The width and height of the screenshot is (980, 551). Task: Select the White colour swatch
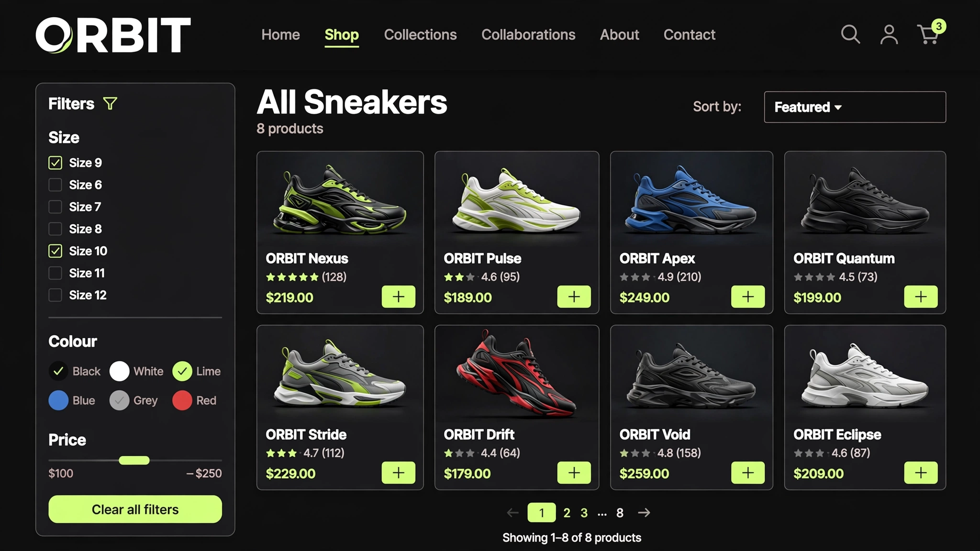pyautogui.click(x=119, y=371)
